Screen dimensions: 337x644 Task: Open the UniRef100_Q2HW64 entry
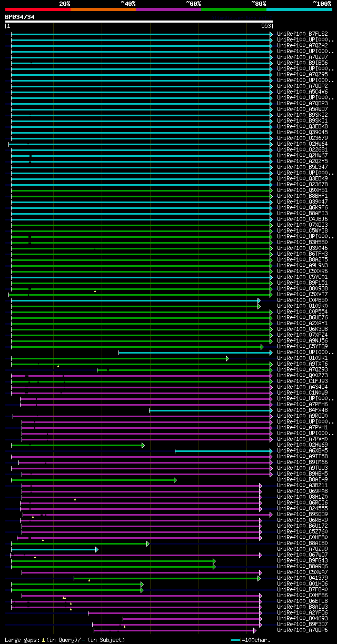(303, 144)
